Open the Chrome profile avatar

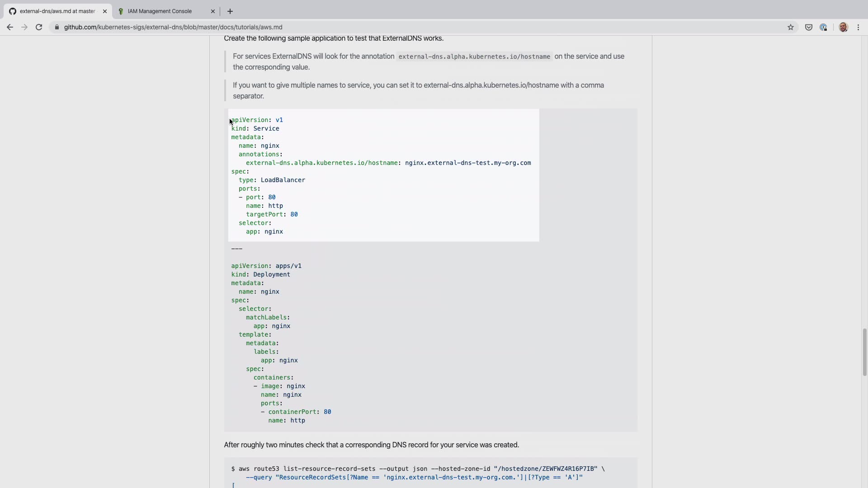pyautogui.click(x=843, y=27)
